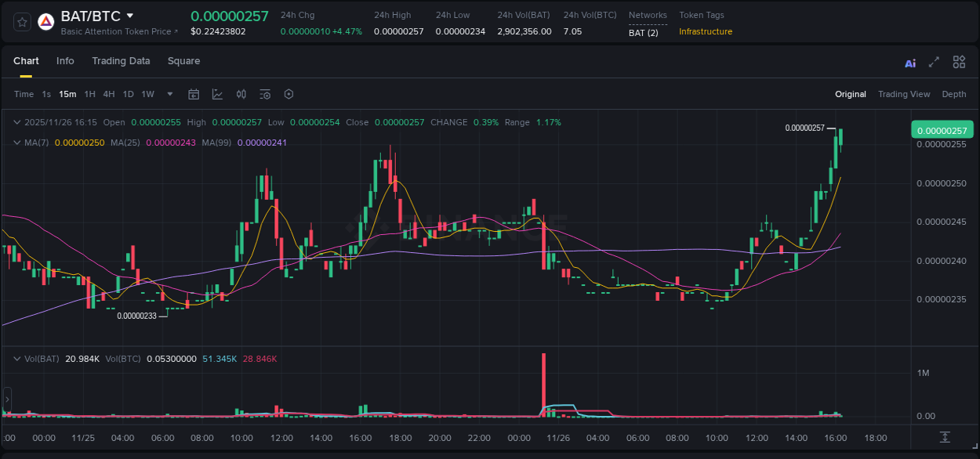Open the BAT/BTC pair selector dropdown
The height and width of the screenshot is (459, 980).
point(130,15)
